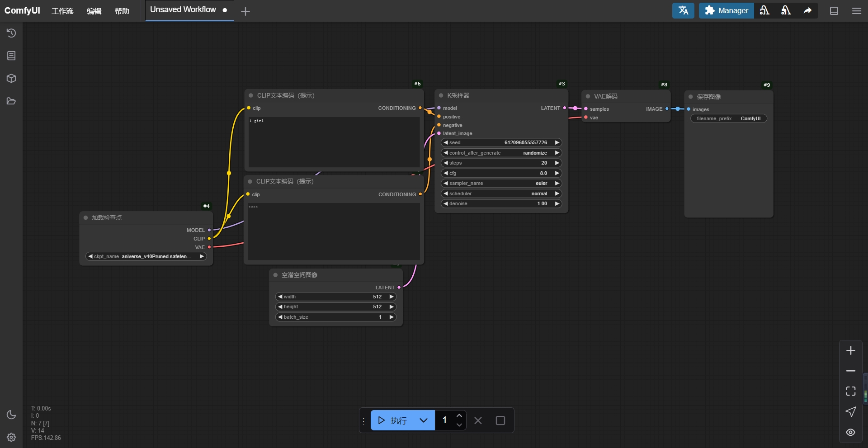Click the translate language icon button
This screenshot has width=868, height=448.
(683, 10)
